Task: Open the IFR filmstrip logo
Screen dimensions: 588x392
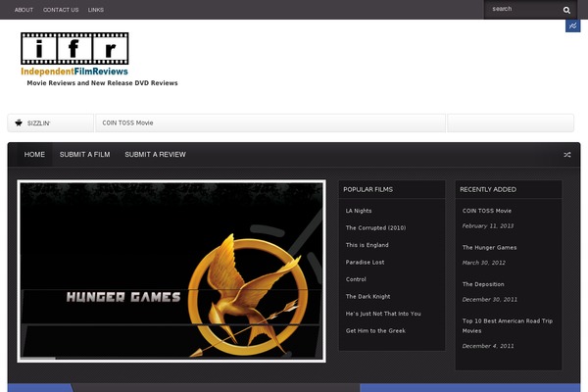Action: tap(74, 48)
